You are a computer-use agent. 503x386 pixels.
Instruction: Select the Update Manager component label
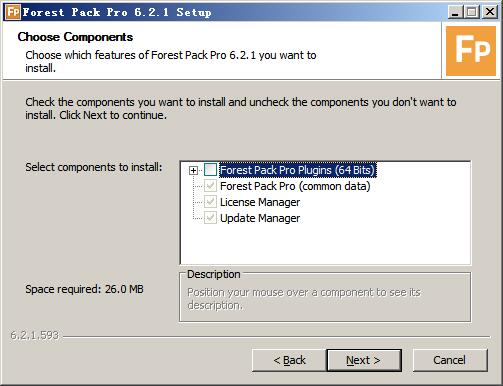(260, 218)
